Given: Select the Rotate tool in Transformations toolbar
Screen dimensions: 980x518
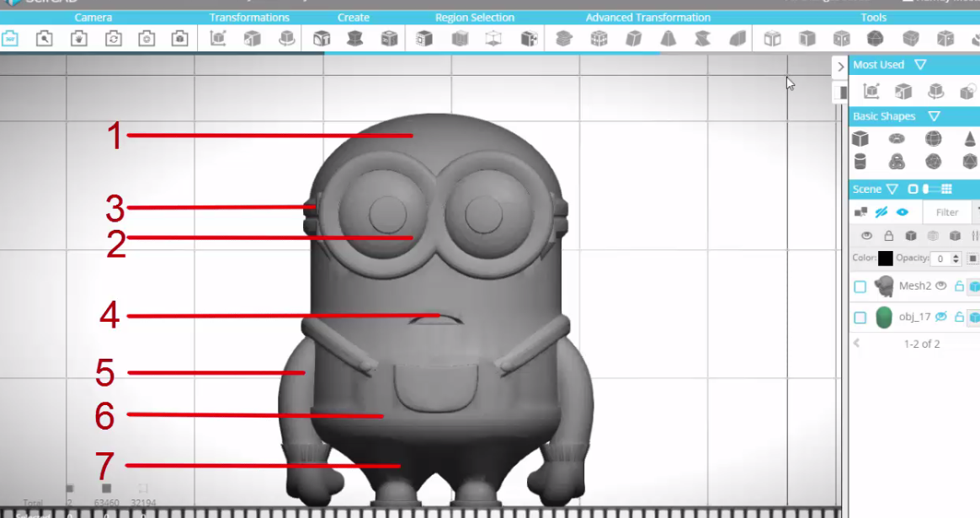Looking at the screenshot, I should [287, 39].
